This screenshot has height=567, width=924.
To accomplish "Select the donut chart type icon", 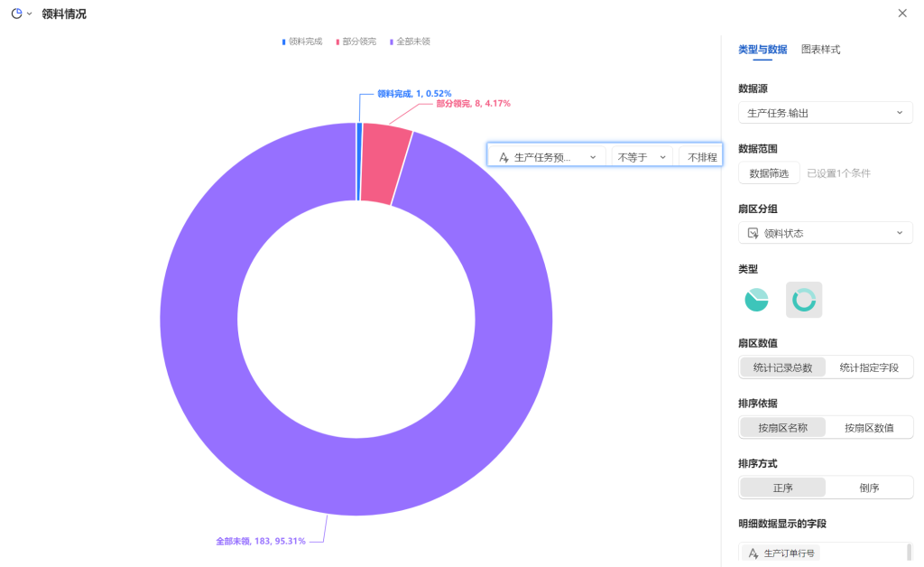I will click(x=804, y=300).
